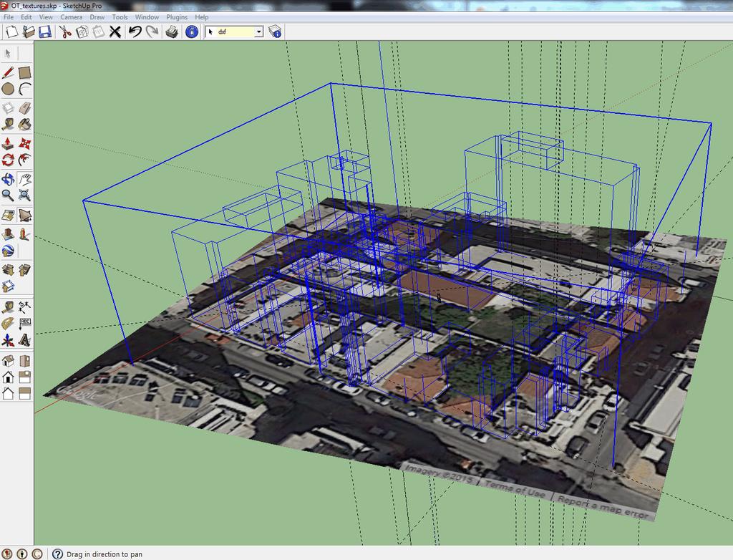Switch to Back view house icon
Screen dimensions: 733x560
coord(8,393)
